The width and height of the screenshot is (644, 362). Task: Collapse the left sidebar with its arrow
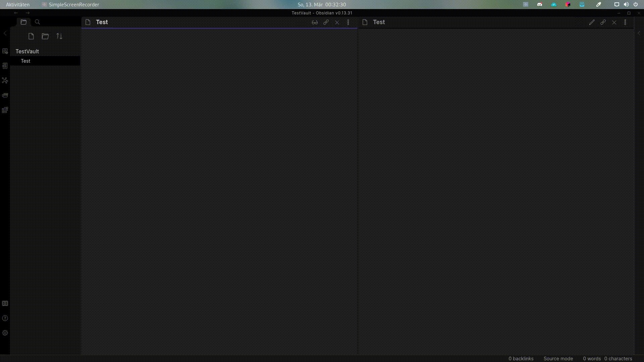[x=5, y=33]
